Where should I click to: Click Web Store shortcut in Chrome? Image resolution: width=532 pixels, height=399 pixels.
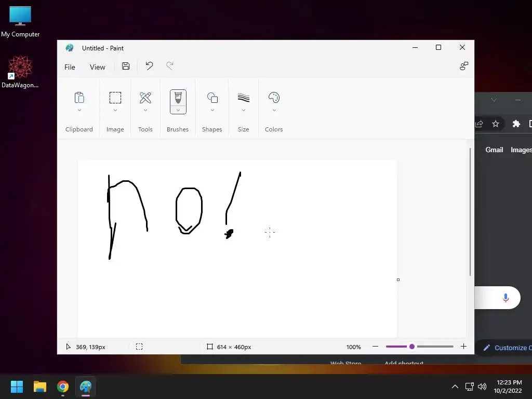coord(345,363)
